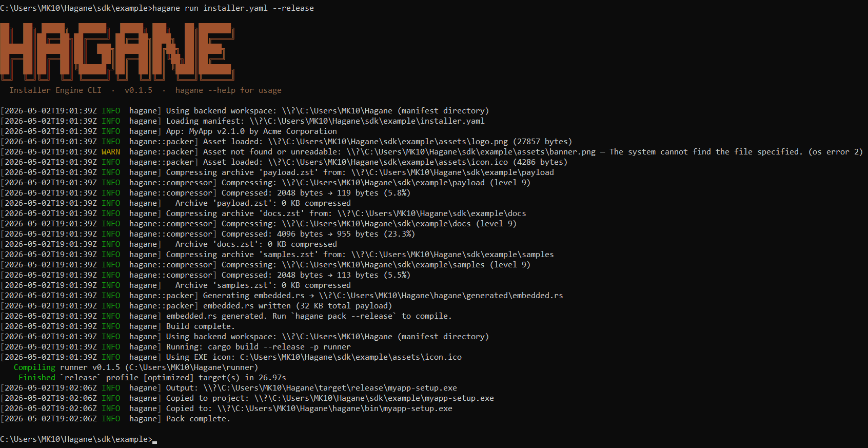Viewport: 868px width, 448px height.
Task: Click 'Compressed: 4096 bytes → 955 bytes (23.3%)'
Action: tap(318, 234)
